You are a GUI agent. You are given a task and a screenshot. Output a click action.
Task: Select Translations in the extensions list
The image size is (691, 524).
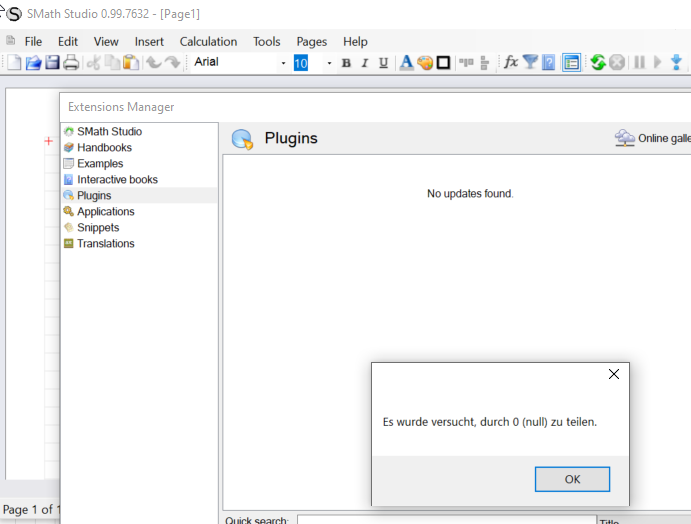[105, 244]
